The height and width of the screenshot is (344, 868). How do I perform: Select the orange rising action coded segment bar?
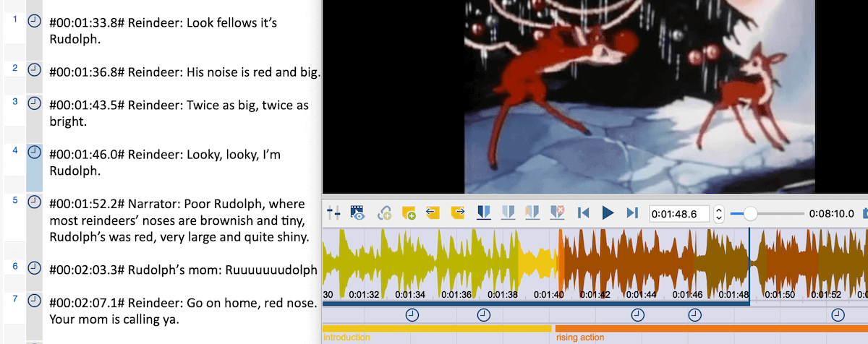point(711,328)
